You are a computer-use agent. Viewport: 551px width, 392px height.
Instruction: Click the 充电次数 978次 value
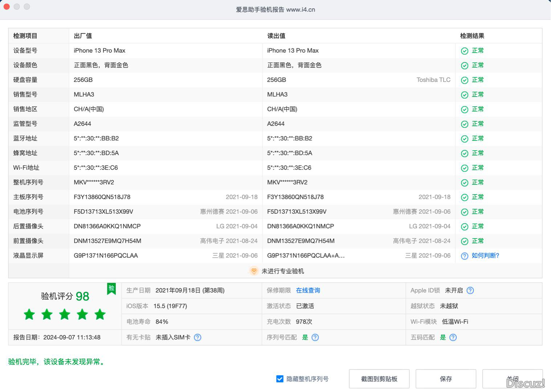pos(304,322)
